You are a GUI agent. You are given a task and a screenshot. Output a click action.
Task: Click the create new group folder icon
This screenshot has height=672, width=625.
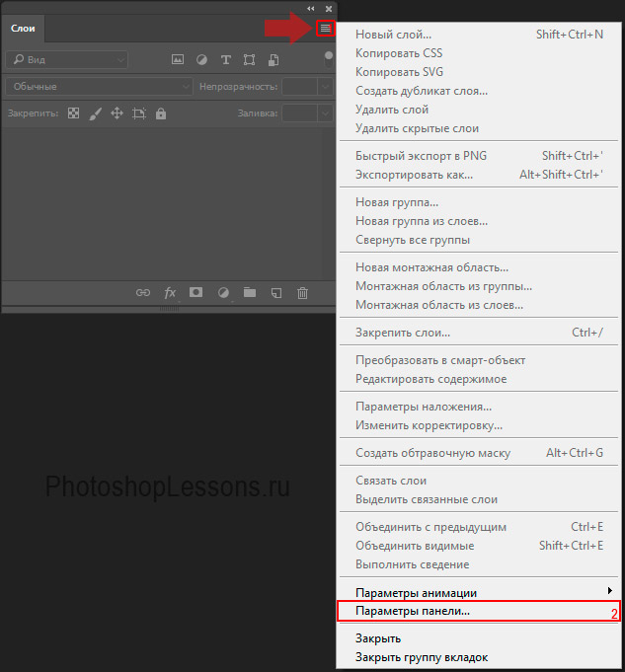pos(250,293)
